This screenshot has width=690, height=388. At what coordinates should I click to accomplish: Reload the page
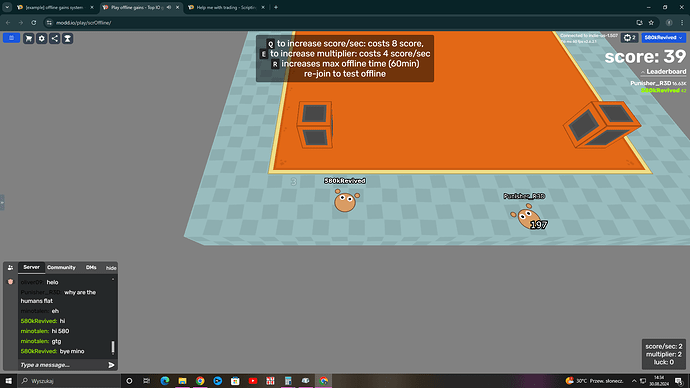pyautogui.click(x=33, y=22)
